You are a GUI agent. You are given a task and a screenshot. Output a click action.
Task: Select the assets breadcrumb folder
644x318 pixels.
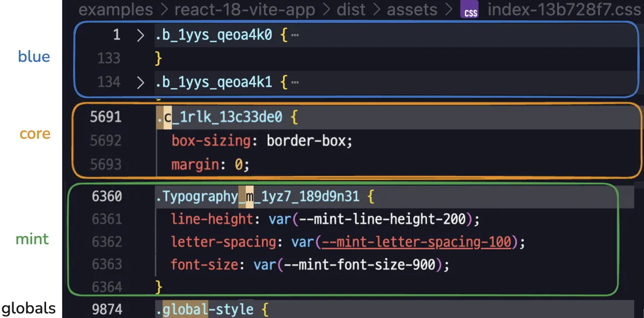(x=413, y=10)
